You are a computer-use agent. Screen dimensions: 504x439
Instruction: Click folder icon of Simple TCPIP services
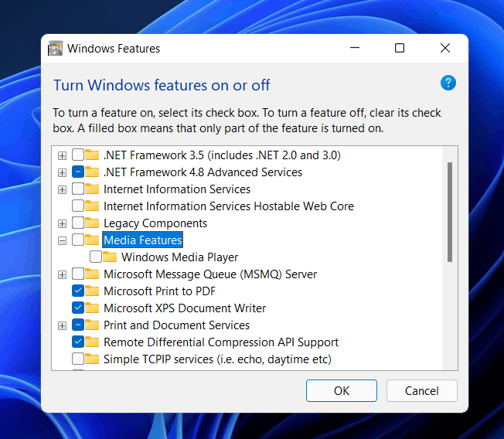point(93,359)
